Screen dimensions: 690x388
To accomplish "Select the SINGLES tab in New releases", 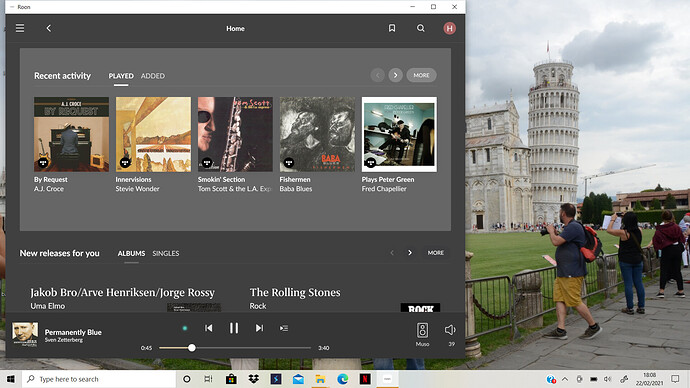I will pyautogui.click(x=165, y=253).
